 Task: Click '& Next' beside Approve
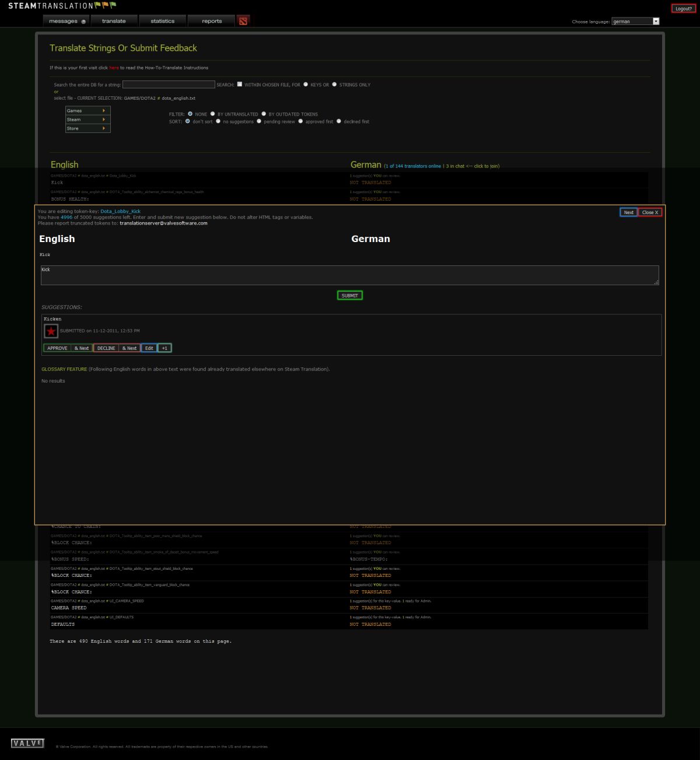(82, 348)
